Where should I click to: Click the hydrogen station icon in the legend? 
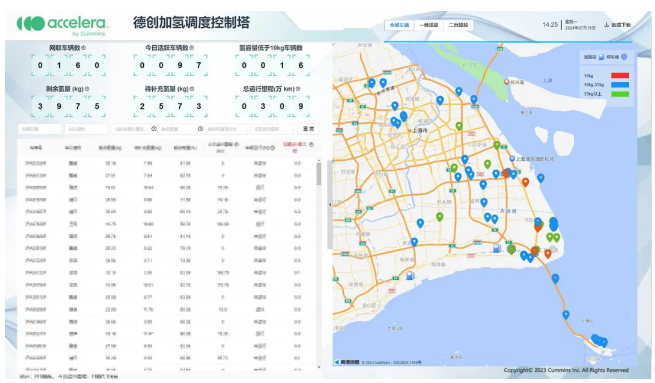tap(602, 57)
